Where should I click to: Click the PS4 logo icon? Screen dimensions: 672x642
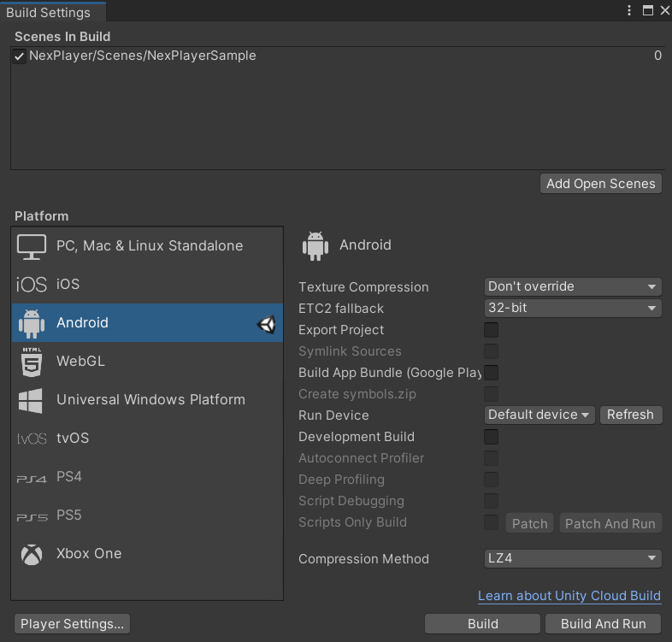tap(32, 479)
